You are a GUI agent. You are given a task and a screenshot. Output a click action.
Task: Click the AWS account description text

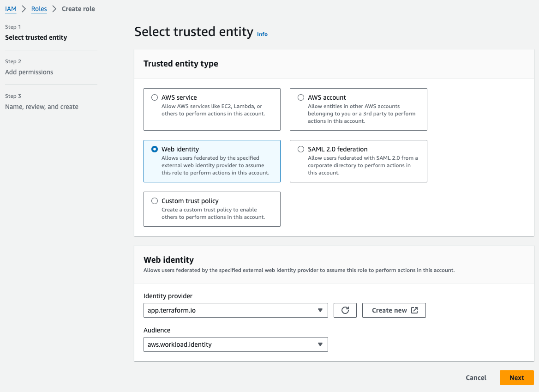click(x=362, y=114)
